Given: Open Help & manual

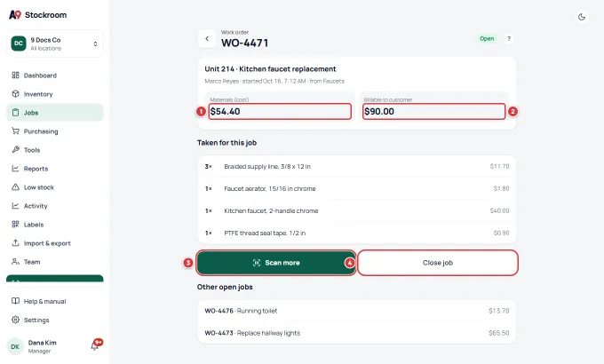Looking at the screenshot, I should click(55, 301).
